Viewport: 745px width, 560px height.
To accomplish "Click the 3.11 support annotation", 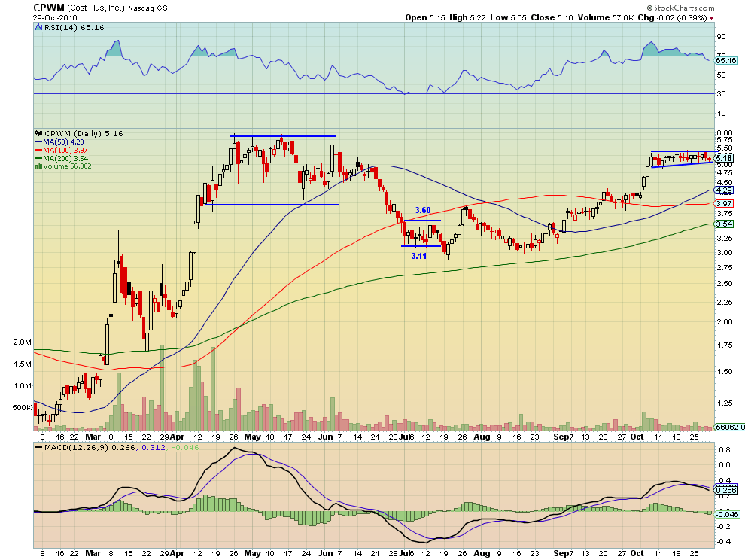I will point(418,256).
